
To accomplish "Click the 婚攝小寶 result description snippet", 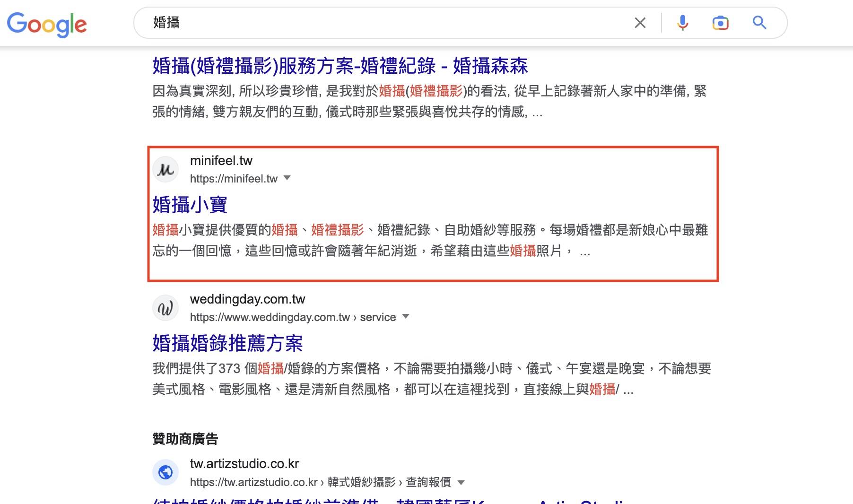I will (430, 241).
